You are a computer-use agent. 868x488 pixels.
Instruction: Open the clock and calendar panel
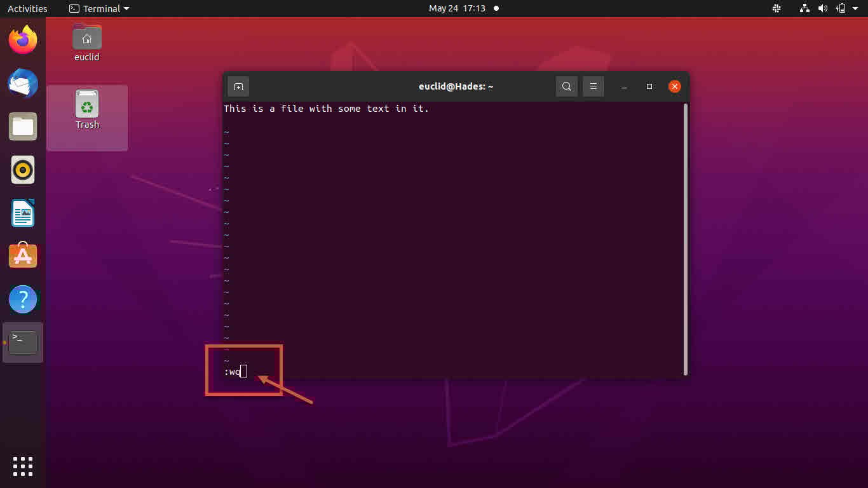pos(457,9)
